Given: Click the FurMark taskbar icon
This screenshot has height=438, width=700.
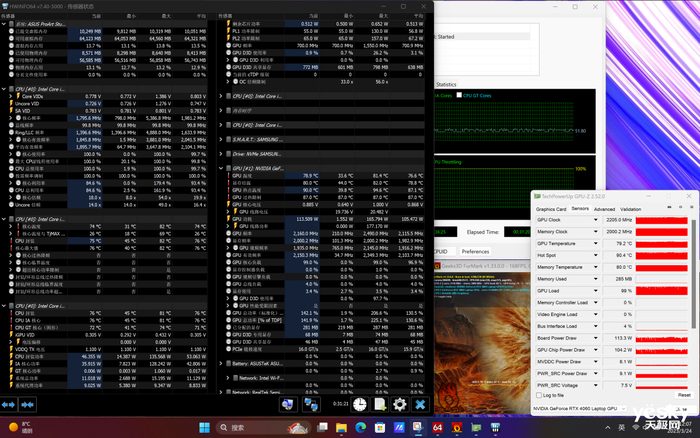Looking at the screenshot, I should [457, 428].
